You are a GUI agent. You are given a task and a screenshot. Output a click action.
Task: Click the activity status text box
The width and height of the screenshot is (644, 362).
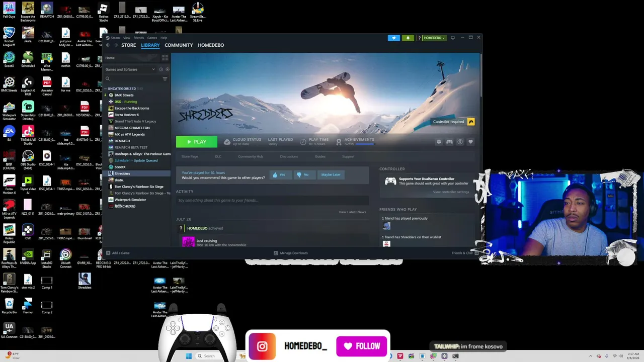(x=272, y=200)
